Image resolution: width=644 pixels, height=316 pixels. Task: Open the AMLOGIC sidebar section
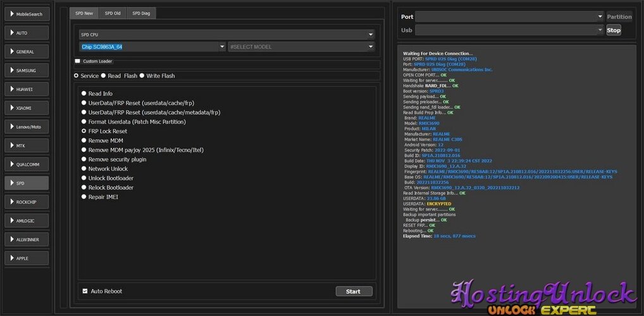coord(27,221)
